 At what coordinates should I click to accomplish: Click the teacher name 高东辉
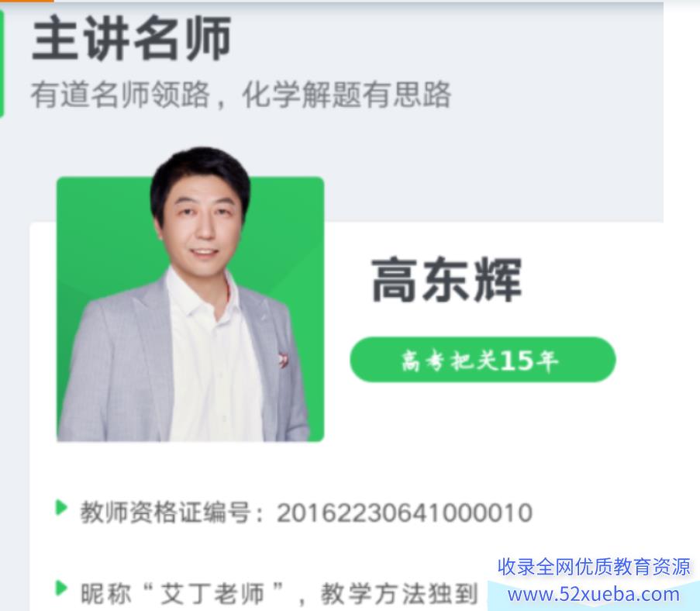[447, 280]
